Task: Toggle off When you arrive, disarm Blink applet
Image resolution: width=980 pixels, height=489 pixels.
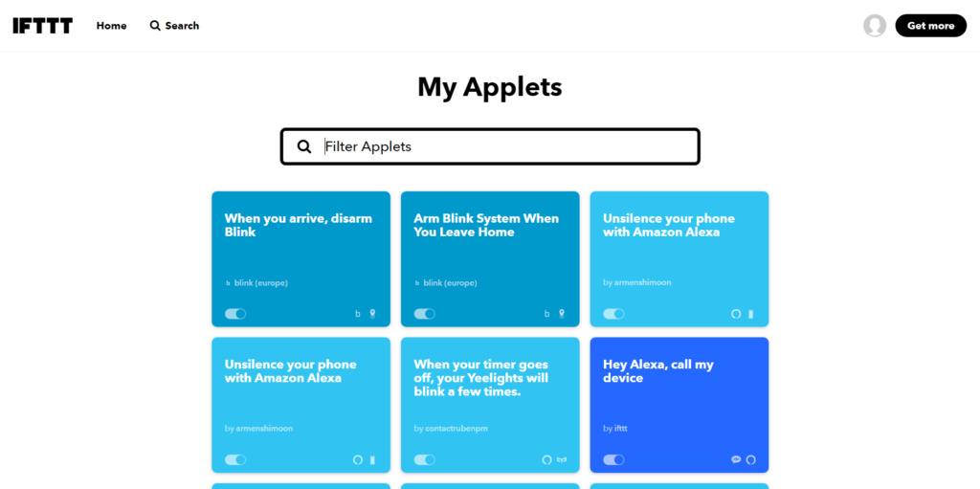Action: click(x=235, y=314)
